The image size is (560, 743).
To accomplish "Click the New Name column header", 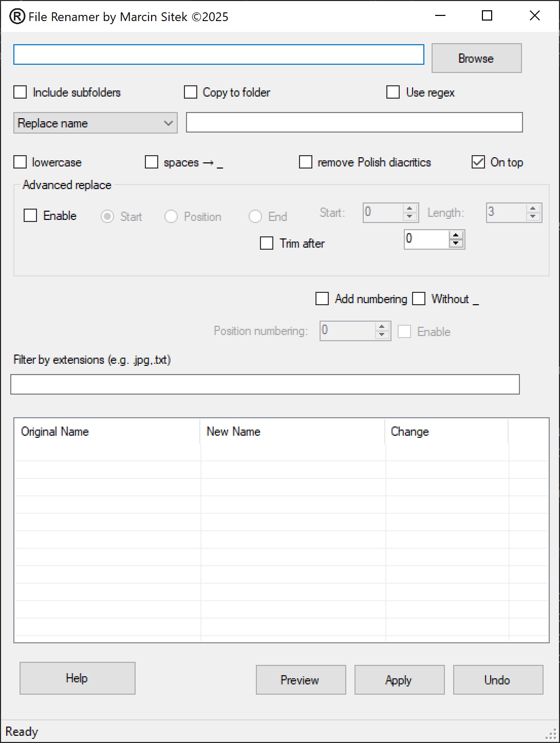I will click(x=293, y=432).
